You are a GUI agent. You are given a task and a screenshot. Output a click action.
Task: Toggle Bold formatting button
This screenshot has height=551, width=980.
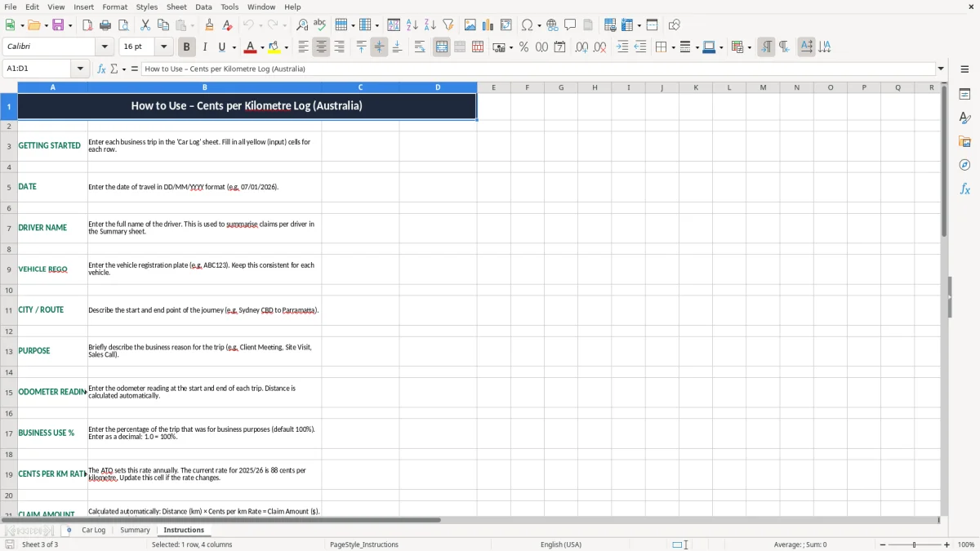click(186, 47)
